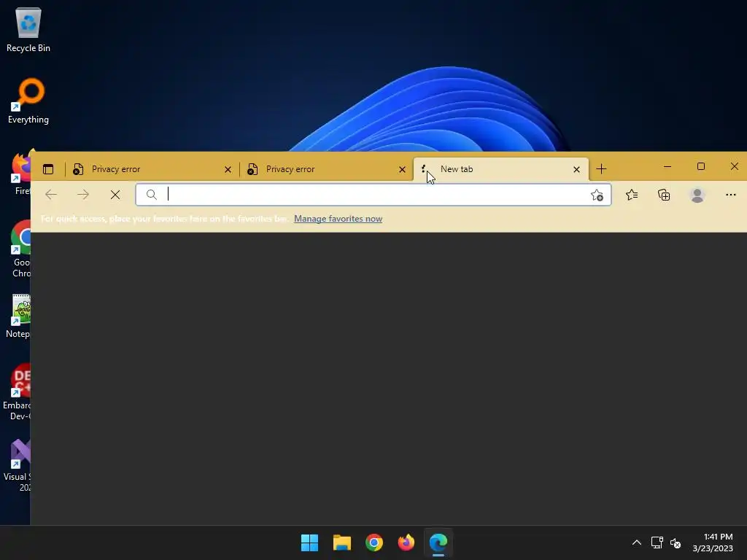
Task: Open the Favorites list icon
Action: (632, 195)
